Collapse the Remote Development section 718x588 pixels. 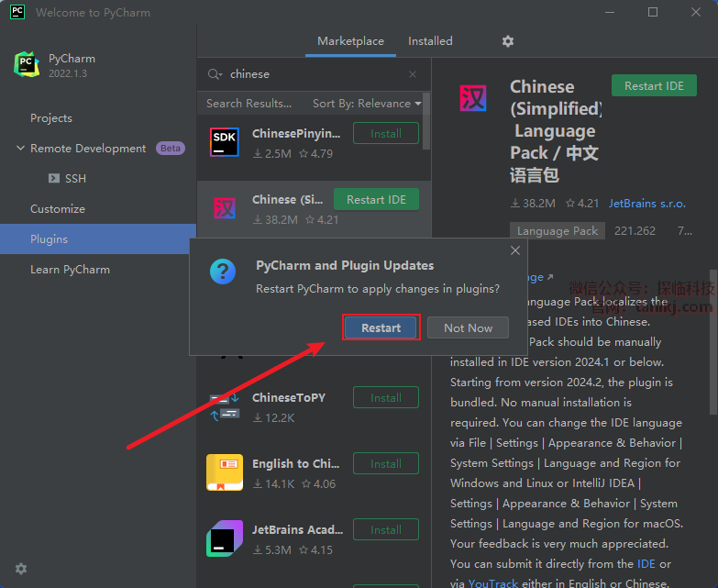tap(20, 149)
